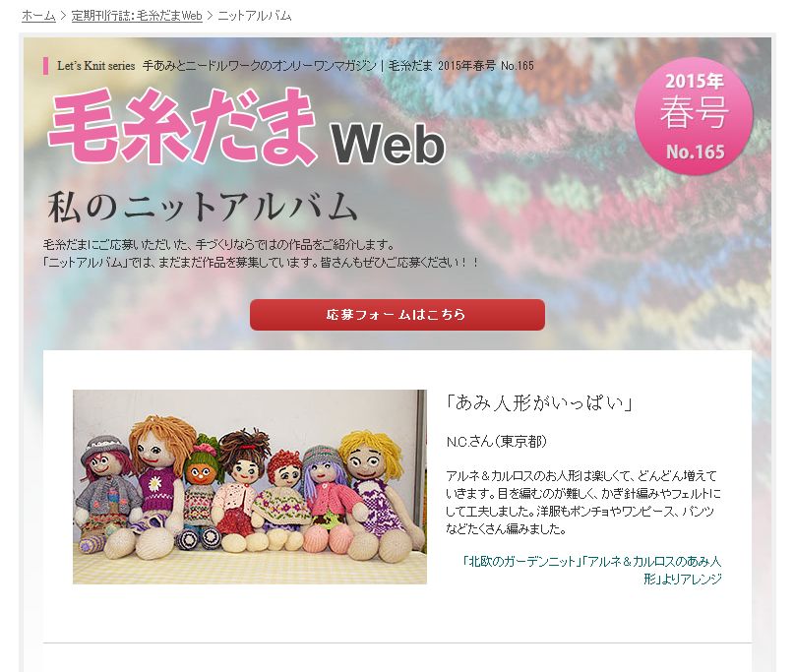Click the chevron before ニットアルバム breadcrumb

pos(210,16)
